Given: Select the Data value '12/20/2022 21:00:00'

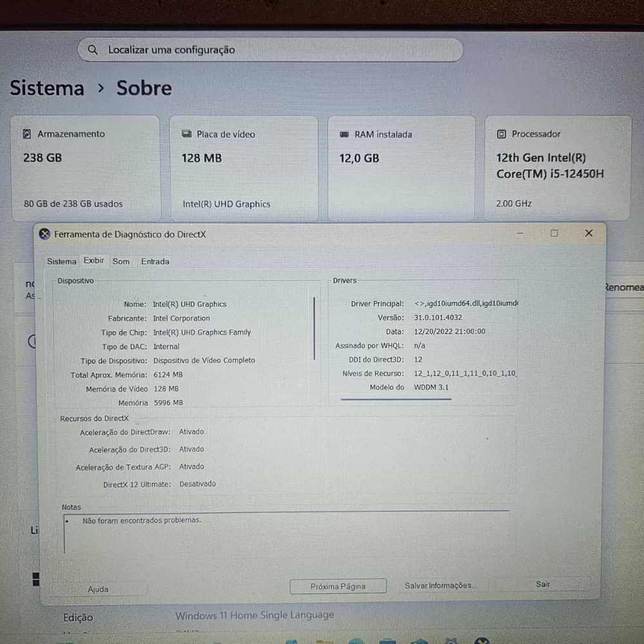Looking at the screenshot, I should click(x=450, y=332).
